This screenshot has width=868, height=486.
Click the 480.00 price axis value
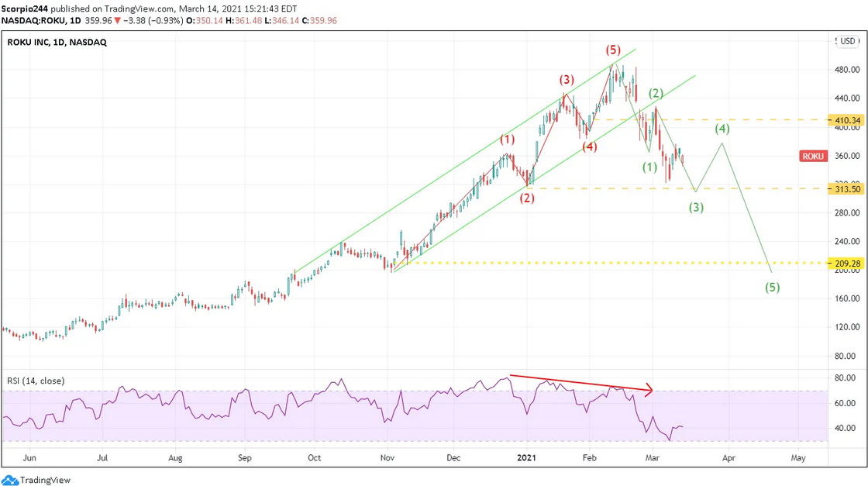click(848, 70)
